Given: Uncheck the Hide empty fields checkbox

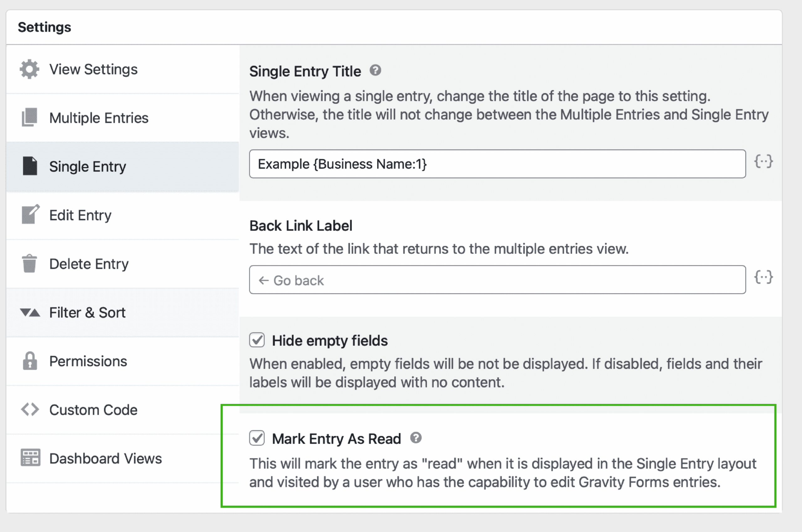Looking at the screenshot, I should pos(257,340).
